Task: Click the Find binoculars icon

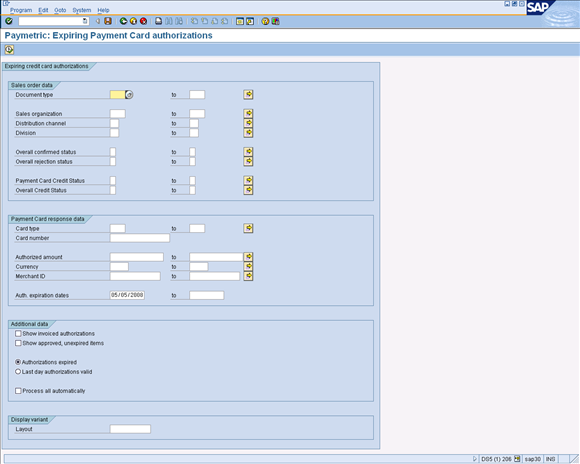Action: coord(169,21)
